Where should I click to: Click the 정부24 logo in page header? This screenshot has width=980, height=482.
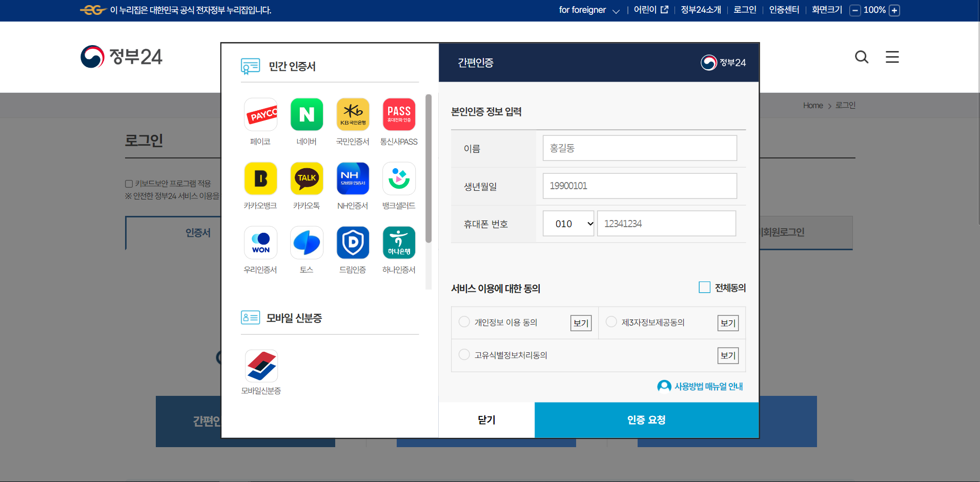(121, 56)
